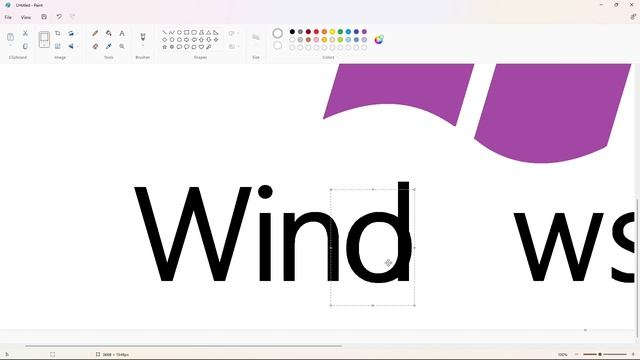
Task: Choose the green color swatch
Action: click(340, 31)
